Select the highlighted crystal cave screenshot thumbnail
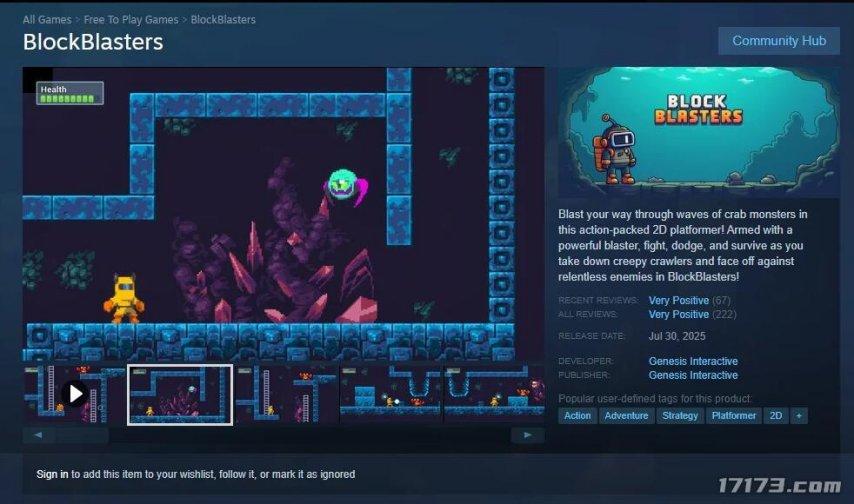Viewport: 854px width, 504px height. 180,394
